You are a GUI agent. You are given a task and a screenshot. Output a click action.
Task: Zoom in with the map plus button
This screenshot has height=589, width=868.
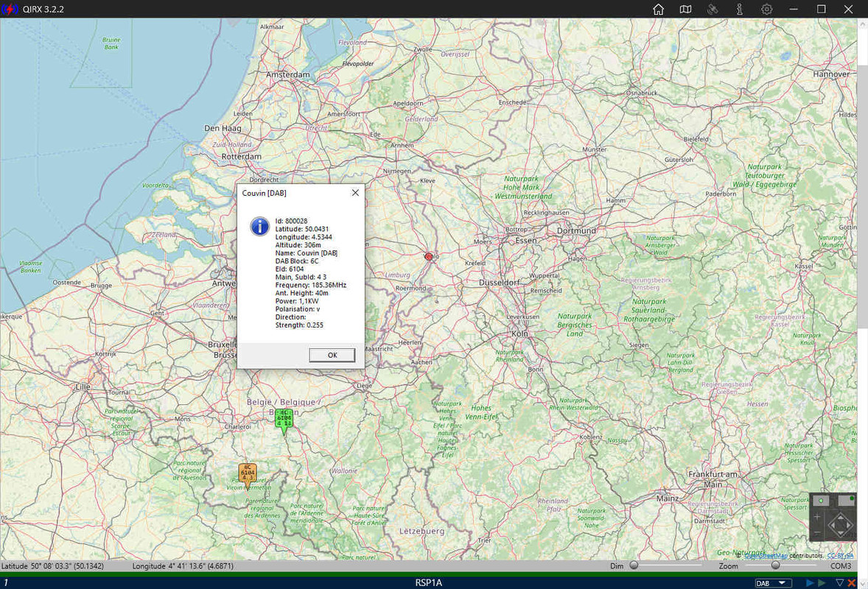pos(817,517)
